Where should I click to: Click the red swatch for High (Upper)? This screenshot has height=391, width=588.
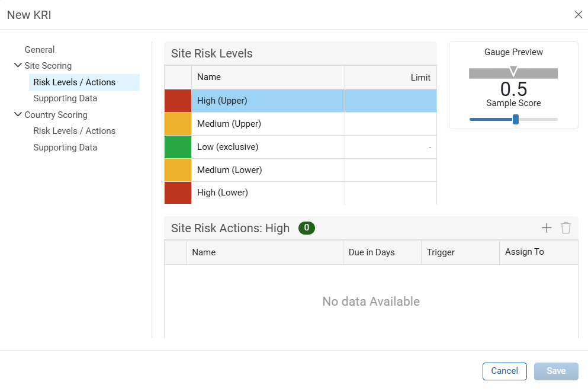pyautogui.click(x=178, y=101)
